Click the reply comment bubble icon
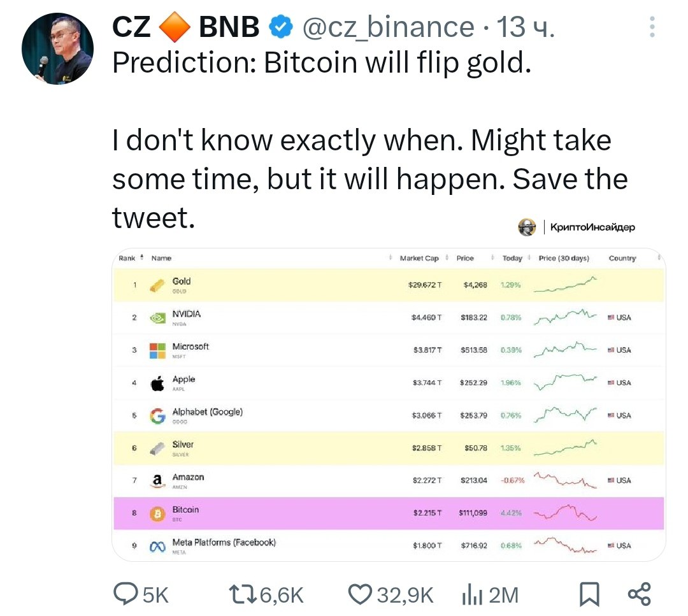 127,594
